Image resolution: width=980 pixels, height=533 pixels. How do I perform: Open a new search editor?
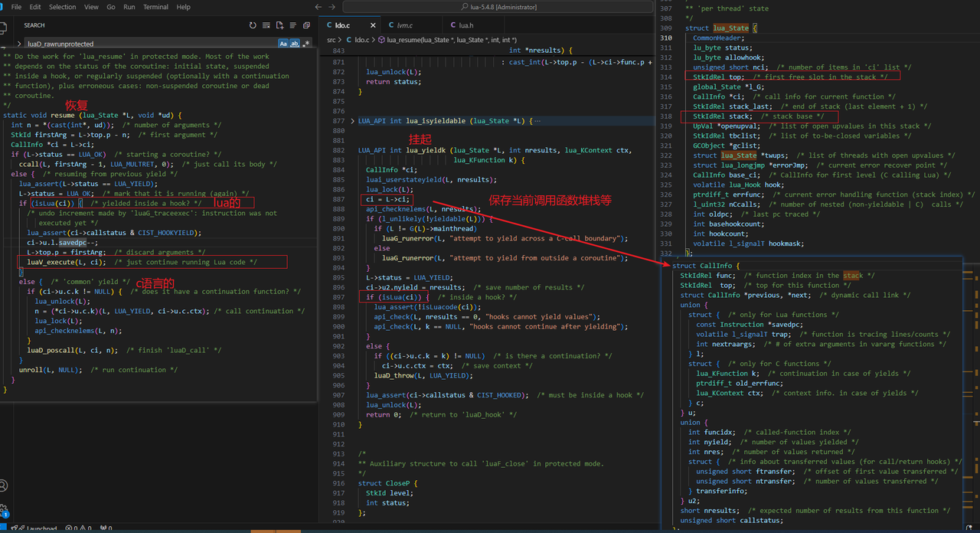pyautogui.click(x=279, y=25)
